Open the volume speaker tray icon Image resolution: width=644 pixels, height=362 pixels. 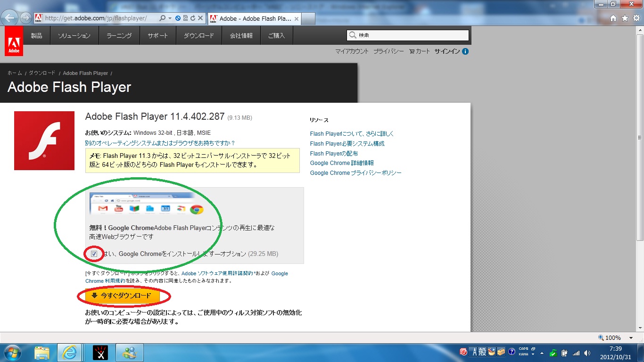coord(587,353)
